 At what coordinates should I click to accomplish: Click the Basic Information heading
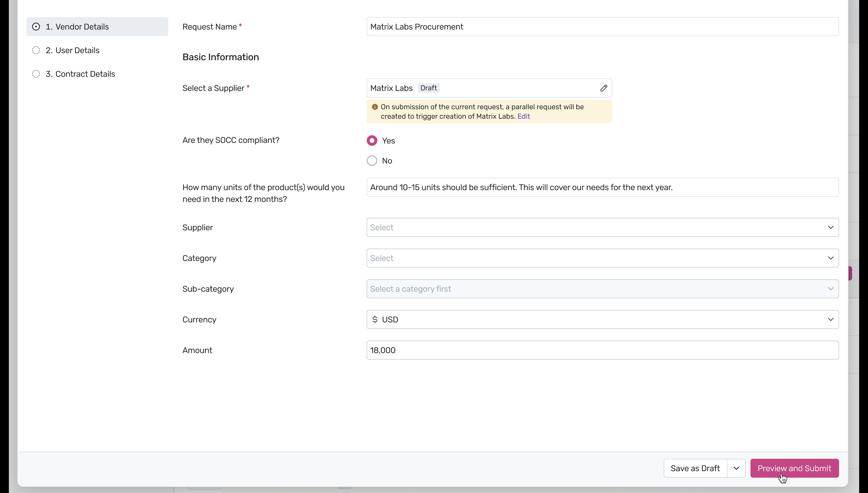coord(221,57)
